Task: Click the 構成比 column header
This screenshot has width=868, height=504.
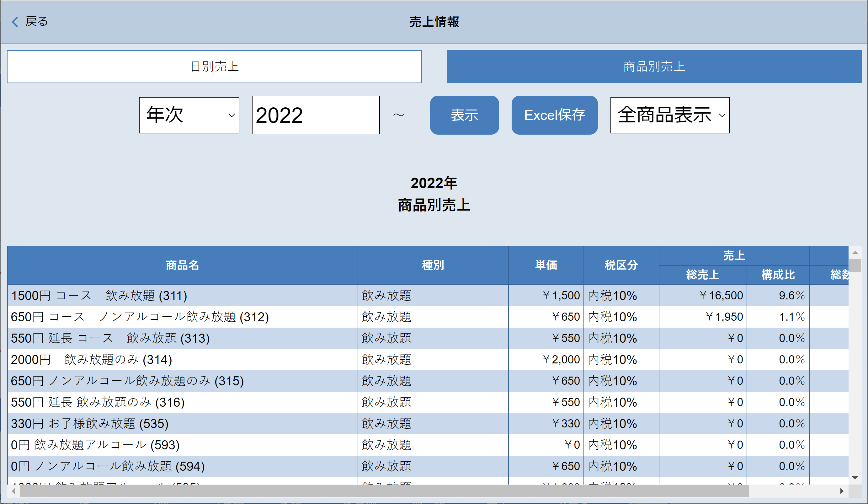Action: tap(778, 275)
